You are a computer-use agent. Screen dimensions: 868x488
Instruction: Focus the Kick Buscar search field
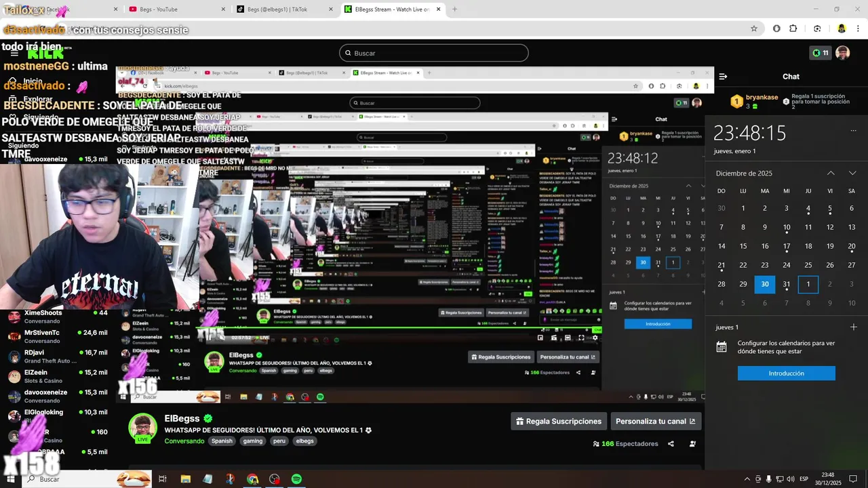click(x=434, y=53)
